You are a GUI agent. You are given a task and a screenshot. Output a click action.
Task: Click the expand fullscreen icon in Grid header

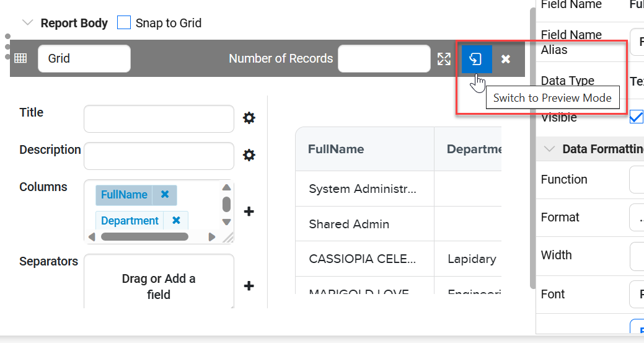[444, 59]
